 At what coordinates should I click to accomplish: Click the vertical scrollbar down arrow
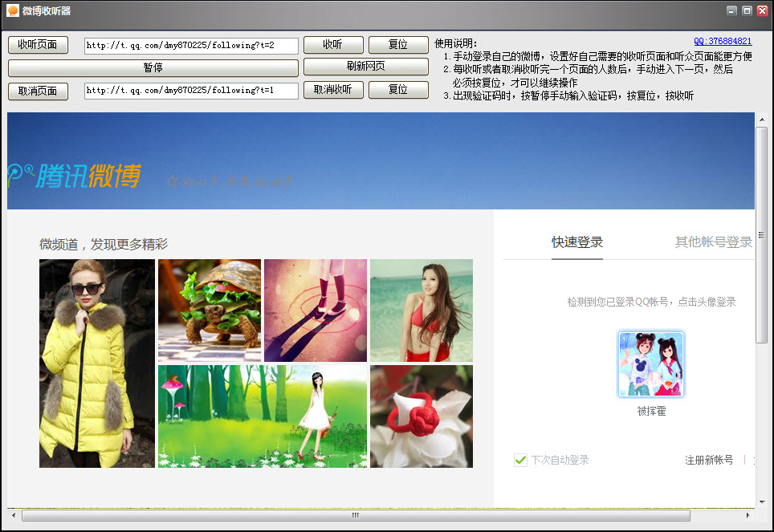(x=762, y=502)
